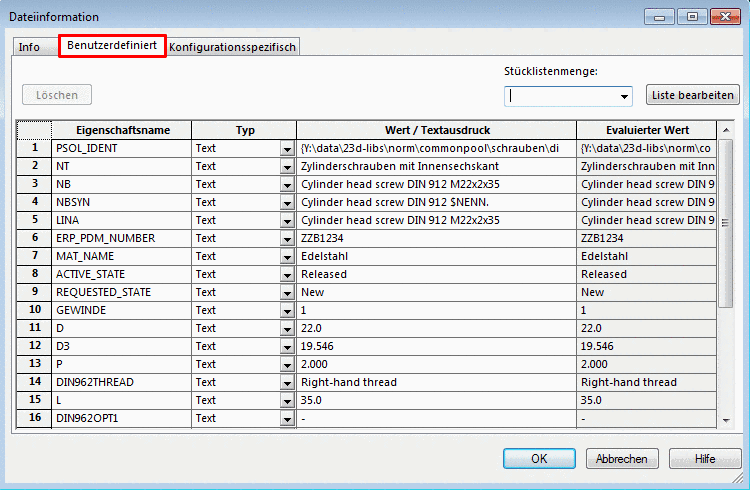This screenshot has width=750, height=490.
Task: Select the ERP_PDM_NUMBER property name cell
Action: coord(121,238)
